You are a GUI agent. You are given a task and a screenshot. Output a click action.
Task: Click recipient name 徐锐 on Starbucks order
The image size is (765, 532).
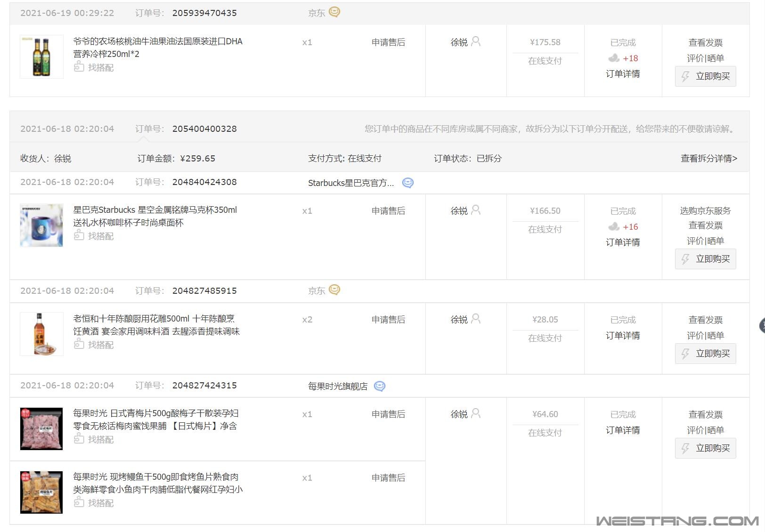pyautogui.click(x=459, y=211)
